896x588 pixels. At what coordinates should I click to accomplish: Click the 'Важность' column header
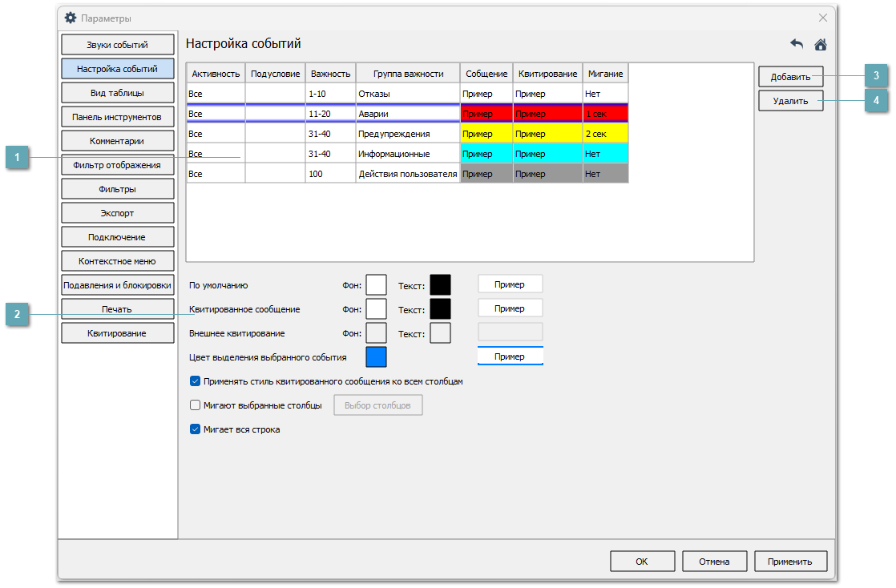[330, 74]
